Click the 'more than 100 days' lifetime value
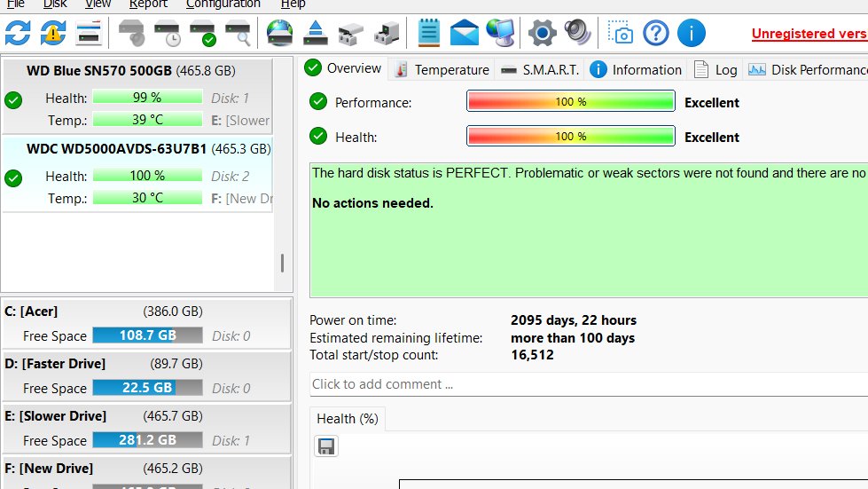Screen dimensions: 868x489 [x=573, y=338]
